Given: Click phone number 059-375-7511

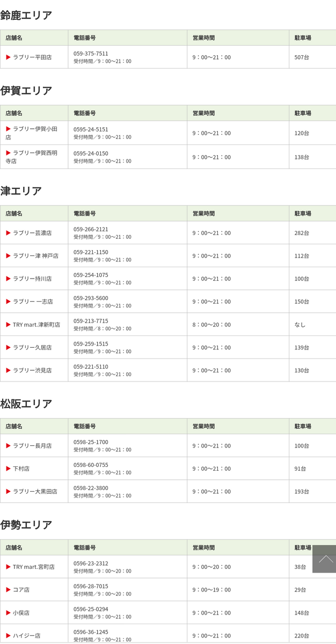Looking at the screenshot, I should [91, 54].
